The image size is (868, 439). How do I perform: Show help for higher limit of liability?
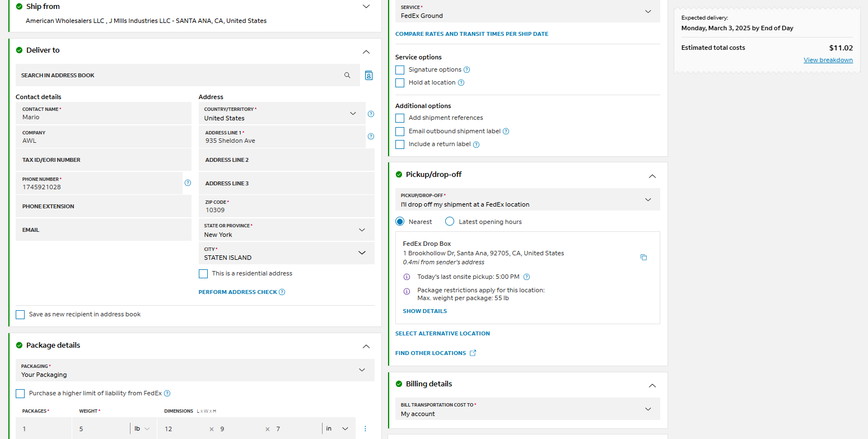tap(167, 393)
